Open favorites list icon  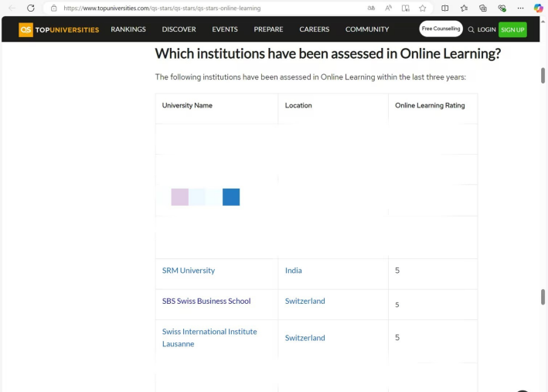pyautogui.click(x=464, y=8)
